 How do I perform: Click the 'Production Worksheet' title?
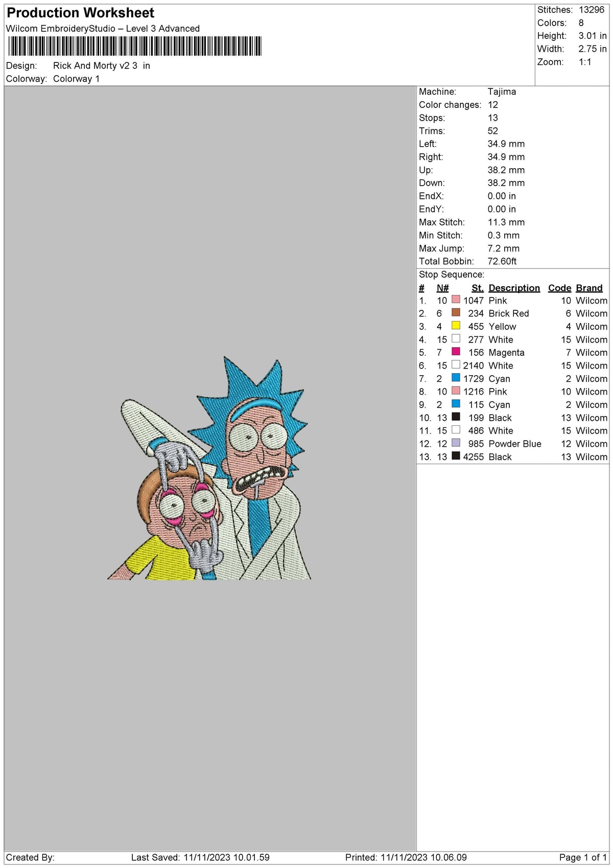(81, 13)
